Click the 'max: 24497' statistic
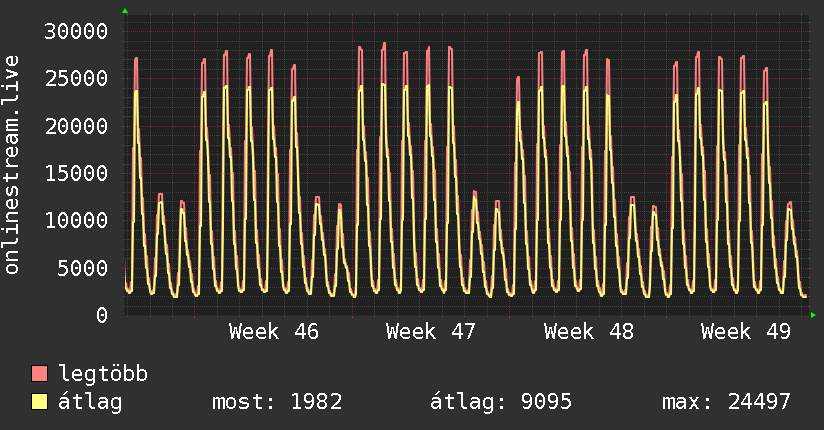 tap(726, 402)
